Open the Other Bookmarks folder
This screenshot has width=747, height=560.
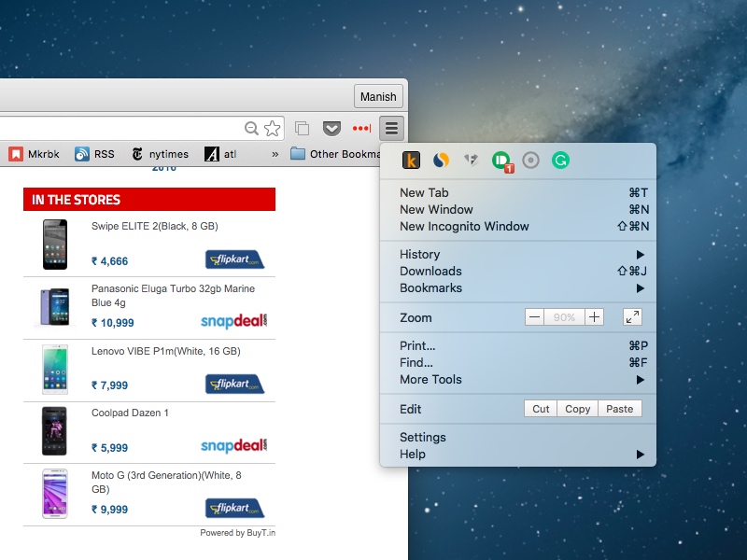tap(335, 154)
